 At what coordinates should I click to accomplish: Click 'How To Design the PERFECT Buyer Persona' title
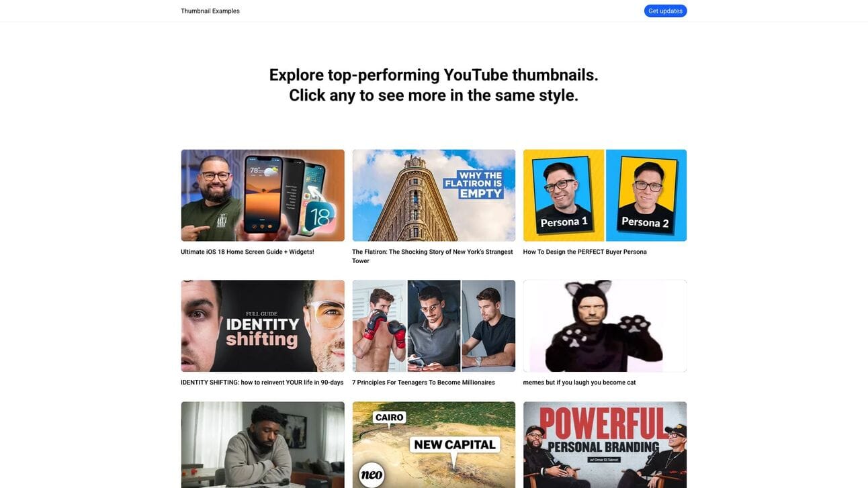[x=585, y=252]
